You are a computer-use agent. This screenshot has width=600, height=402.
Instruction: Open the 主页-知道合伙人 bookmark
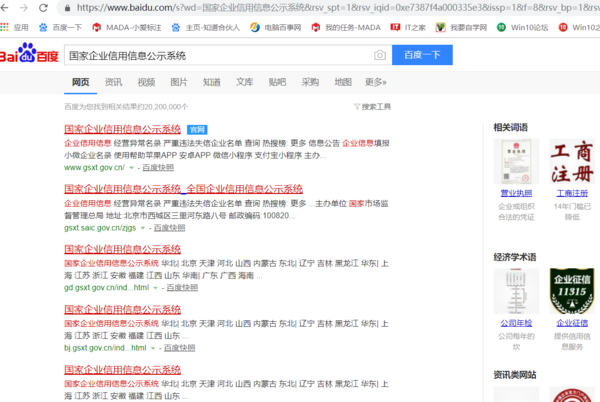[x=205, y=28]
